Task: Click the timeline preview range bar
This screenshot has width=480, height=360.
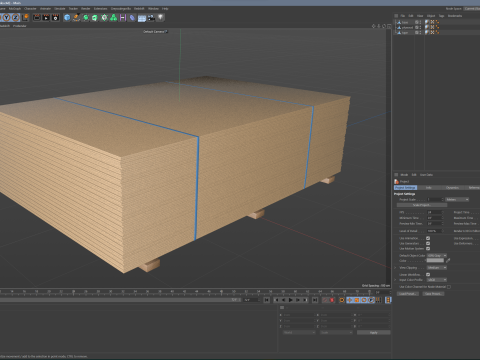Action: [120, 300]
